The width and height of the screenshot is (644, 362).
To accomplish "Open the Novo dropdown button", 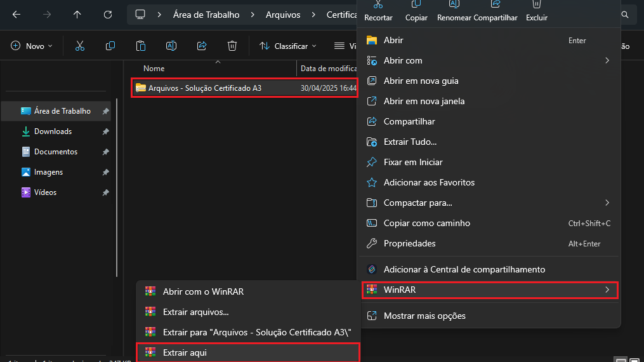I will click(x=32, y=46).
